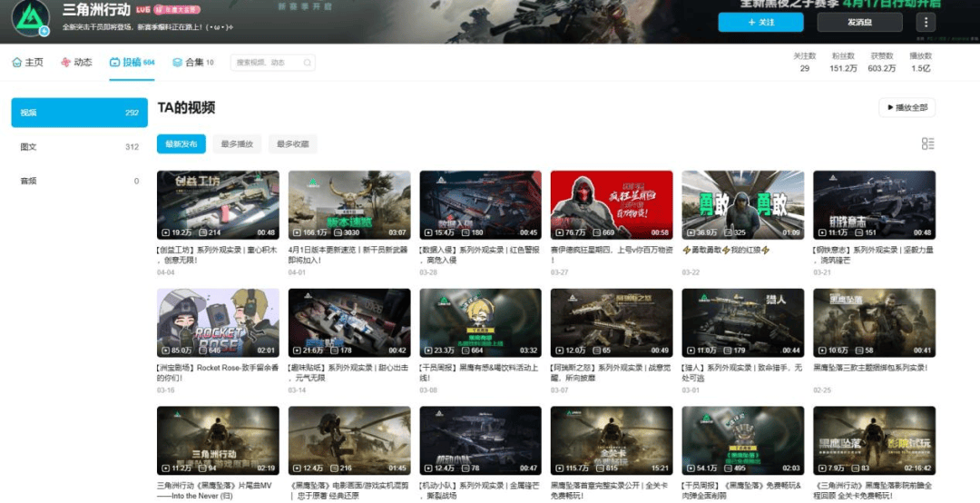Click the 主页 home icon
980x503 pixels.
17,62
